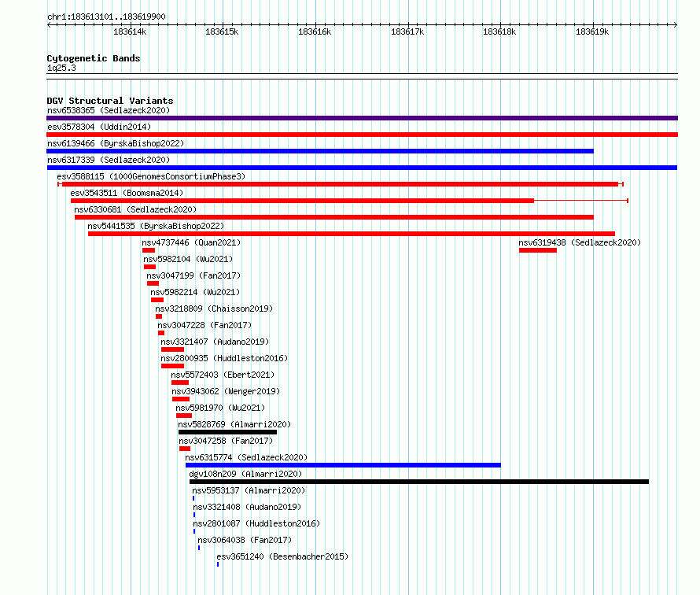Open the esv3578304 (Uddin2014) label

[x=99, y=127]
